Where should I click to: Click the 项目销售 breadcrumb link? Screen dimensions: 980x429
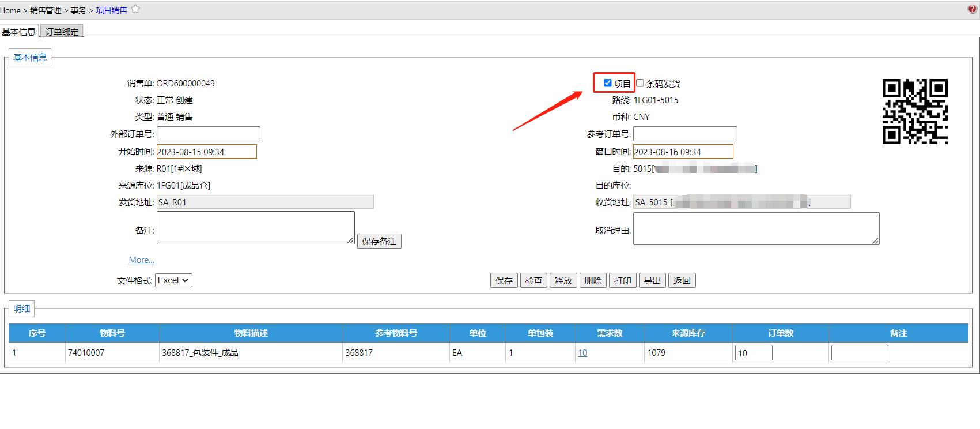(x=111, y=10)
